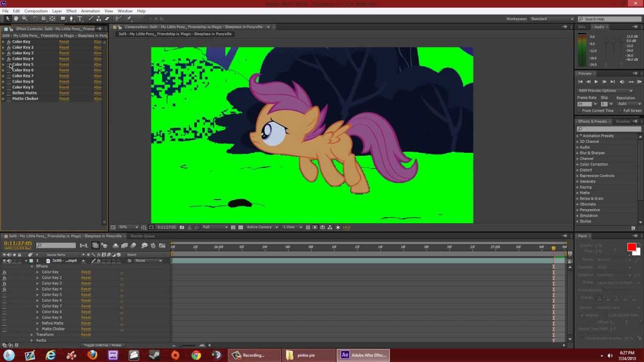The width and height of the screenshot is (644, 362).
Task: Select the Hand tool
Action: pos(16,19)
